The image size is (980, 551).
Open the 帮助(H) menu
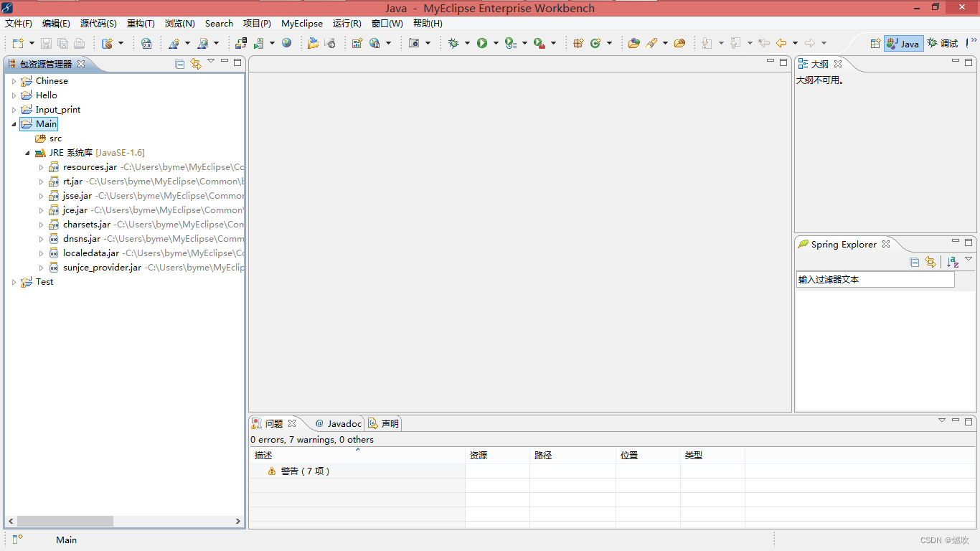pos(428,24)
